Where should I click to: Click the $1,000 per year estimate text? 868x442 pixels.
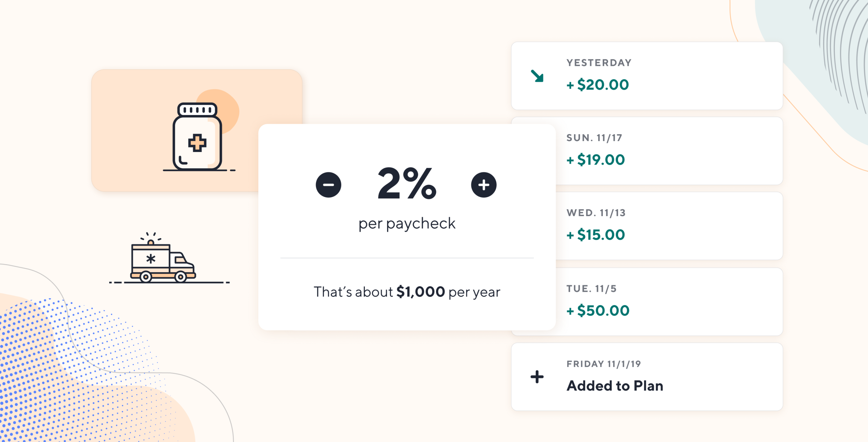point(407,292)
